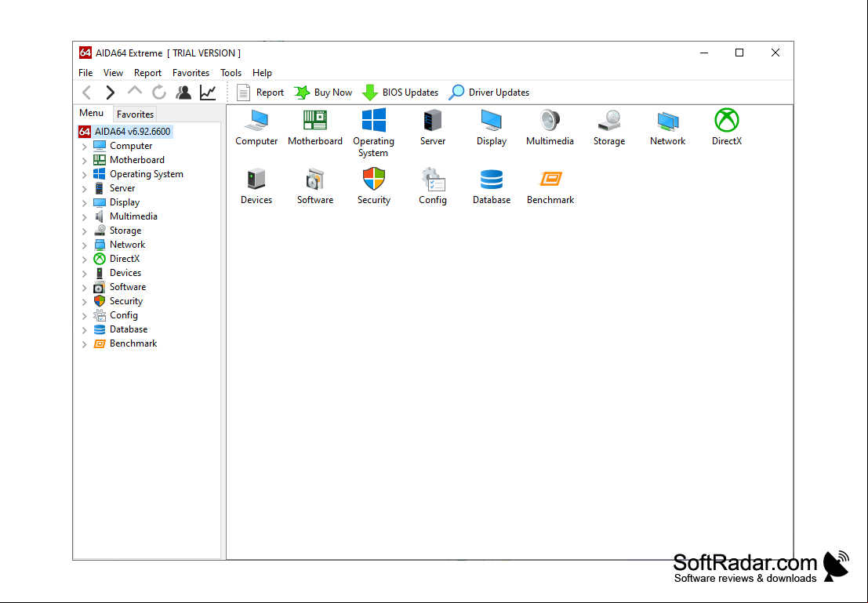Select Security in the sidebar tree
Viewport: 868px width, 603px height.
(x=118, y=301)
